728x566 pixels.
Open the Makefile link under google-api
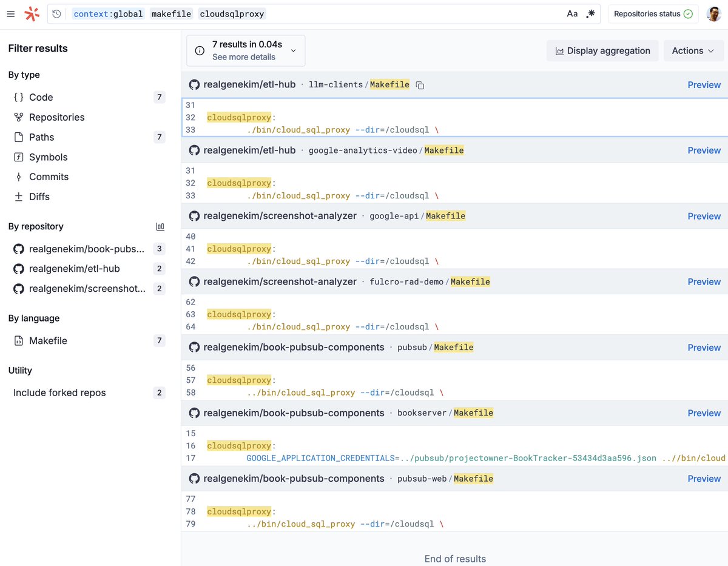(x=446, y=216)
